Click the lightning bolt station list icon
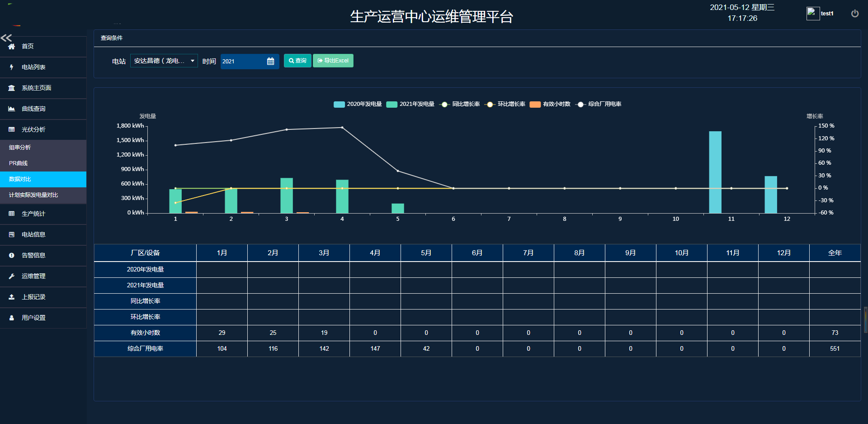Viewport: 868px width, 424px height. (x=12, y=67)
